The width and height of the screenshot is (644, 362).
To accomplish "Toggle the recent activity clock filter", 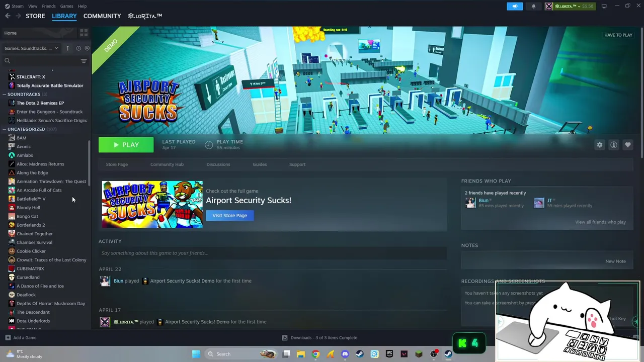I will tap(78, 48).
